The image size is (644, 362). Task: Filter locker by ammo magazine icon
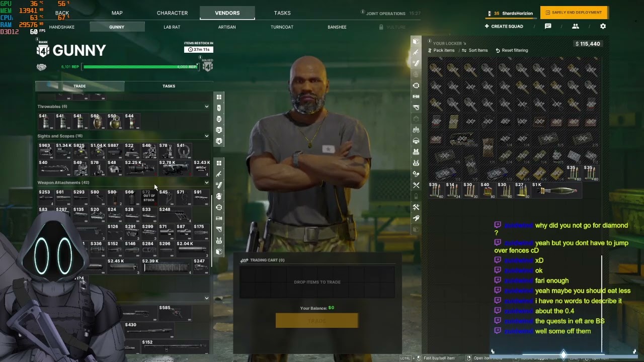[x=416, y=63]
